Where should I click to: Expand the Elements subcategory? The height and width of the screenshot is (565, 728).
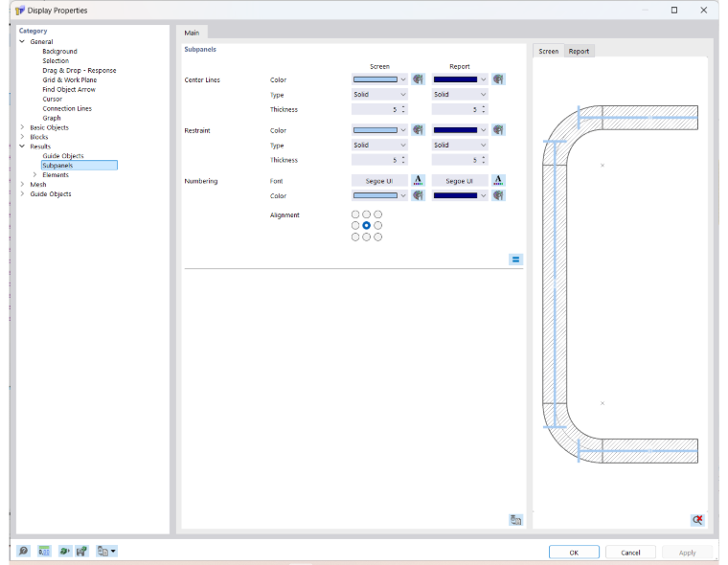click(x=34, y=174)
